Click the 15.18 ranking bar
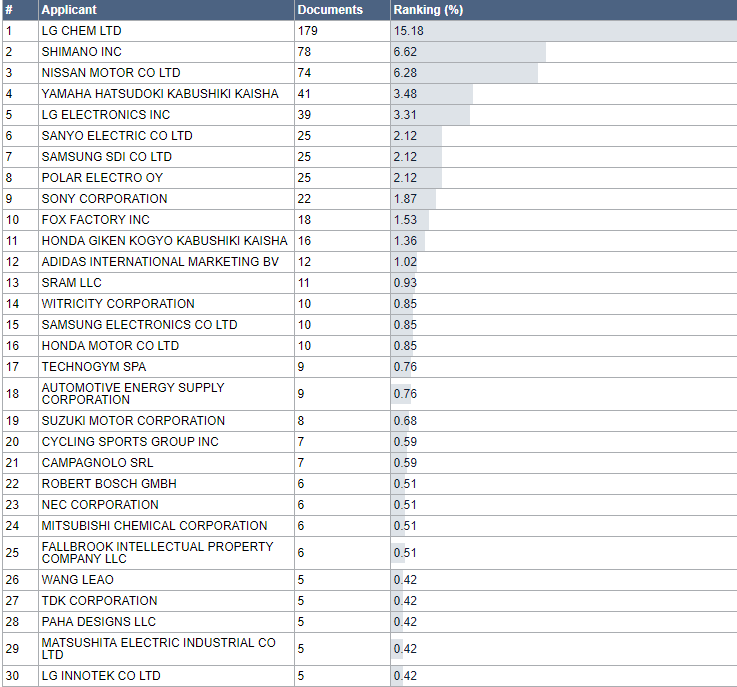 click(564, 31)
